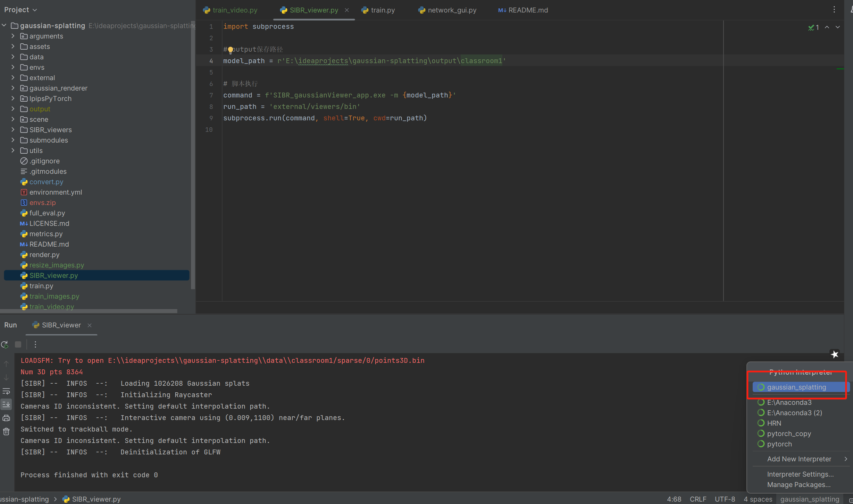
Task: Switch to the network_gui.py tab
Action: [447, 10]
